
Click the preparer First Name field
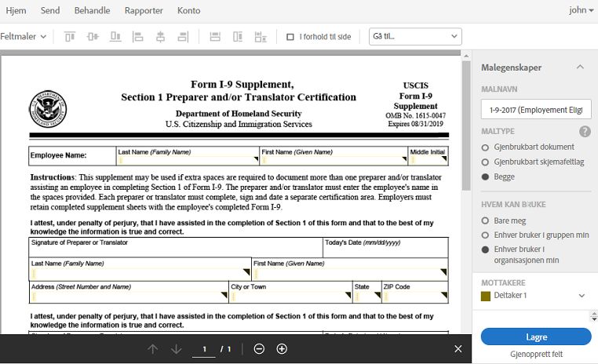[349, 274]
